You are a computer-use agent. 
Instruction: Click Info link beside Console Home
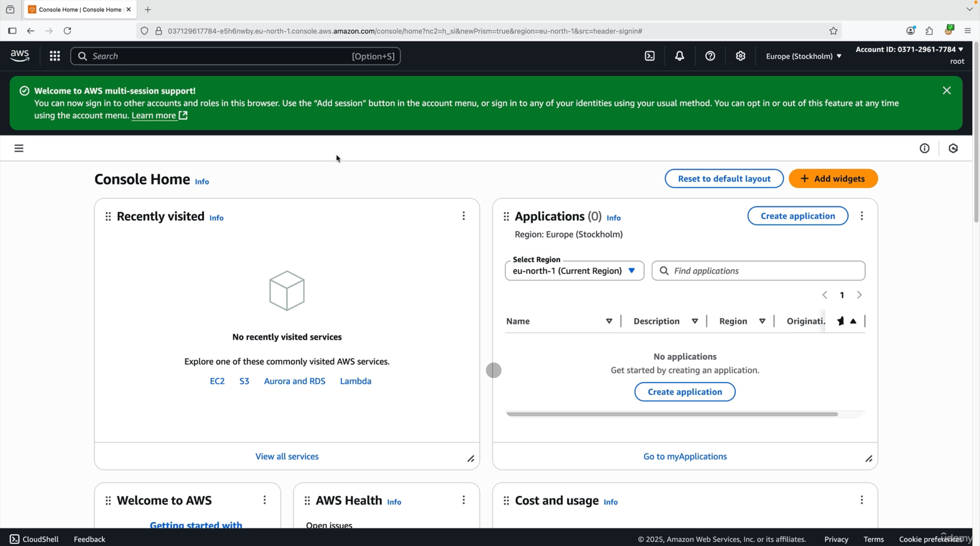[201, 181]
